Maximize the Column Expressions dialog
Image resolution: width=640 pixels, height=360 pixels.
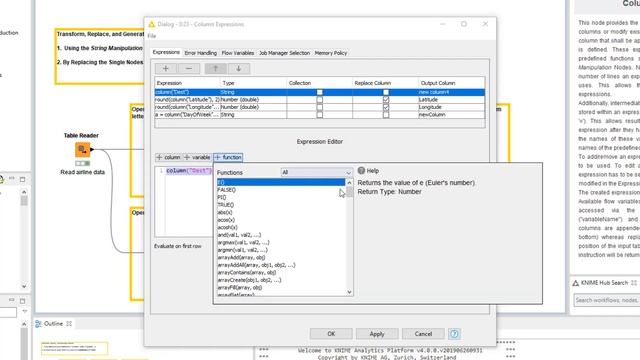pyautogui.click(x=464, y=24)
